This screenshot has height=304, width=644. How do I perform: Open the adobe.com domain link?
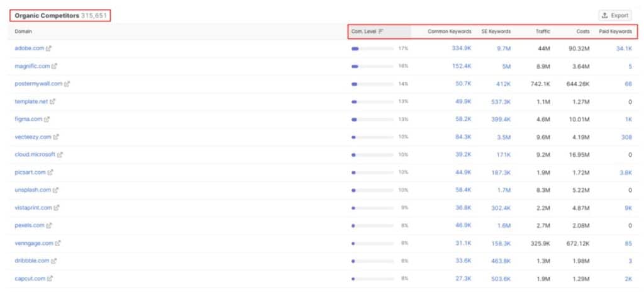[x=29, y=48]
